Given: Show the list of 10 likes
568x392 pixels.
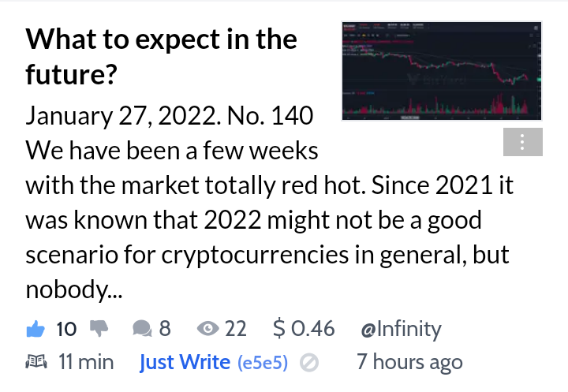Looking at the screenshot, I should coord(66,329).
